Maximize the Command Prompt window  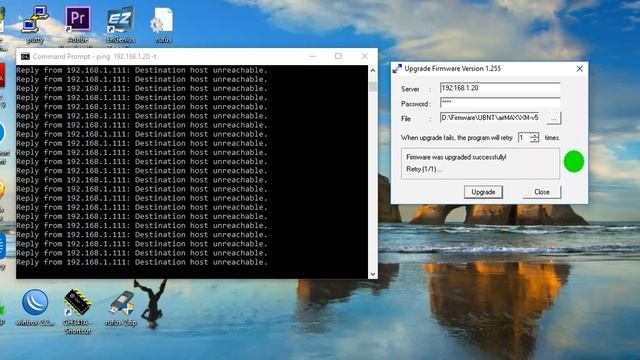(x=338, y=56)
